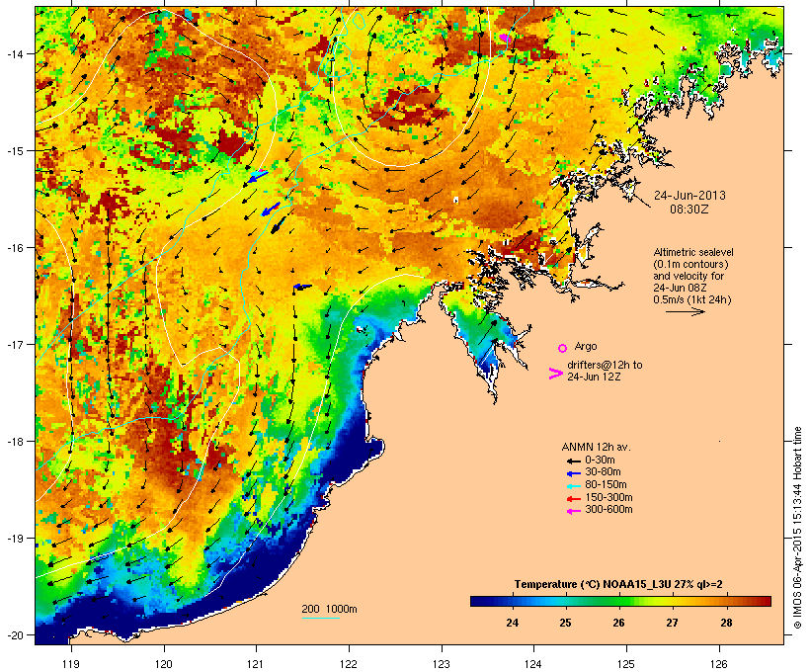
Task: Click the magenta 300-600m legend arrow
Action: point(573,511)
